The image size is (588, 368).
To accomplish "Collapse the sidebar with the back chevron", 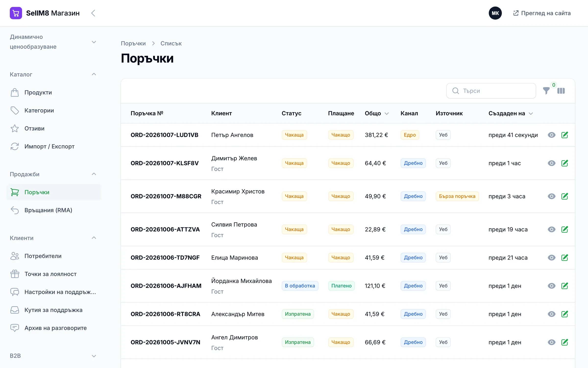I will (93, 13).
